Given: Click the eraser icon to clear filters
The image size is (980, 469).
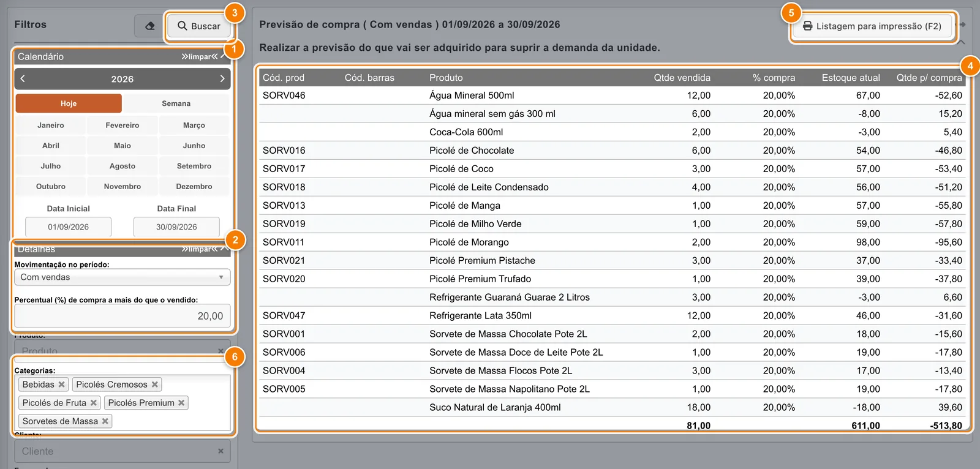Looking at the screenshot, I should [149, 26].
